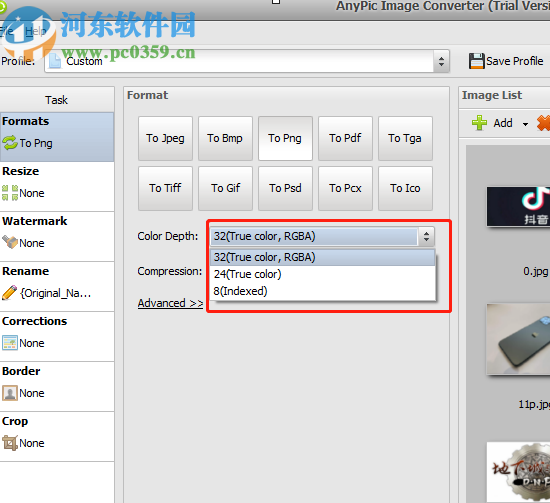
Task: Click the To Ico format button
Action: [x=405, y=188]
